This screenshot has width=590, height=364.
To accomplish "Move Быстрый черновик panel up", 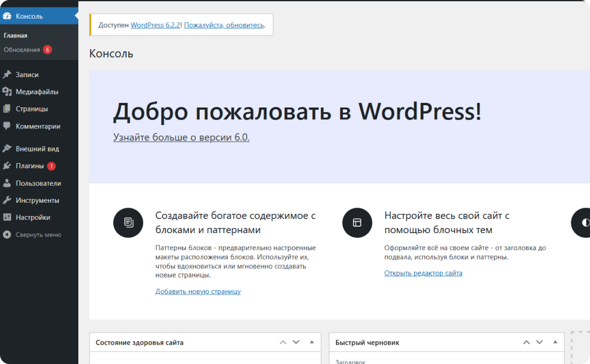I will (526, 342).
